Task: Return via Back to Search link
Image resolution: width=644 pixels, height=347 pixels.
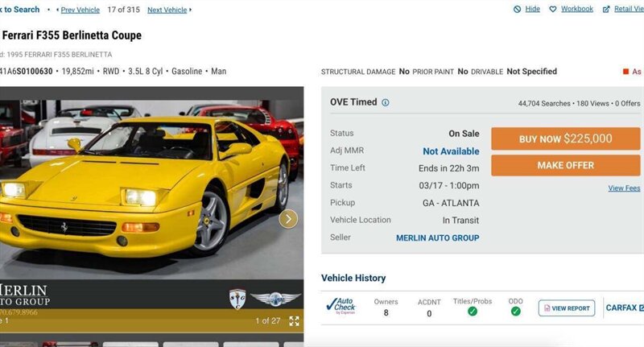Action: click(x=19, y=10)
